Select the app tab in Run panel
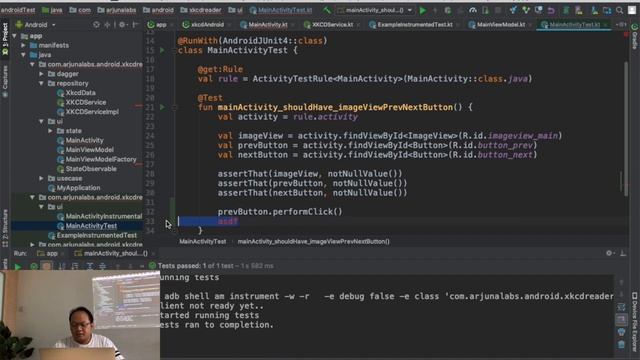The image size is (640, 360). (x=48, y=253)
